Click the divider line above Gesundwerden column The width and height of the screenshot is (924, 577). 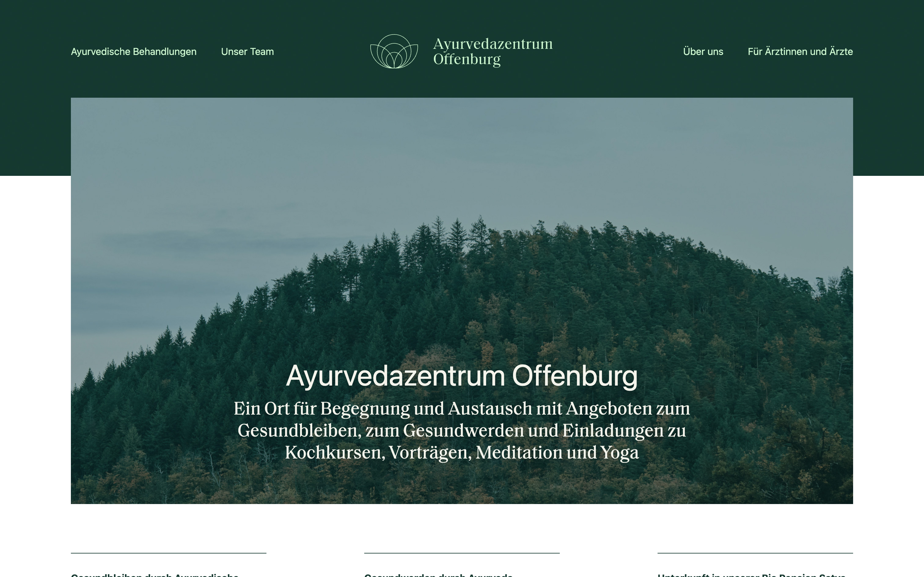(x=462, y=553)
